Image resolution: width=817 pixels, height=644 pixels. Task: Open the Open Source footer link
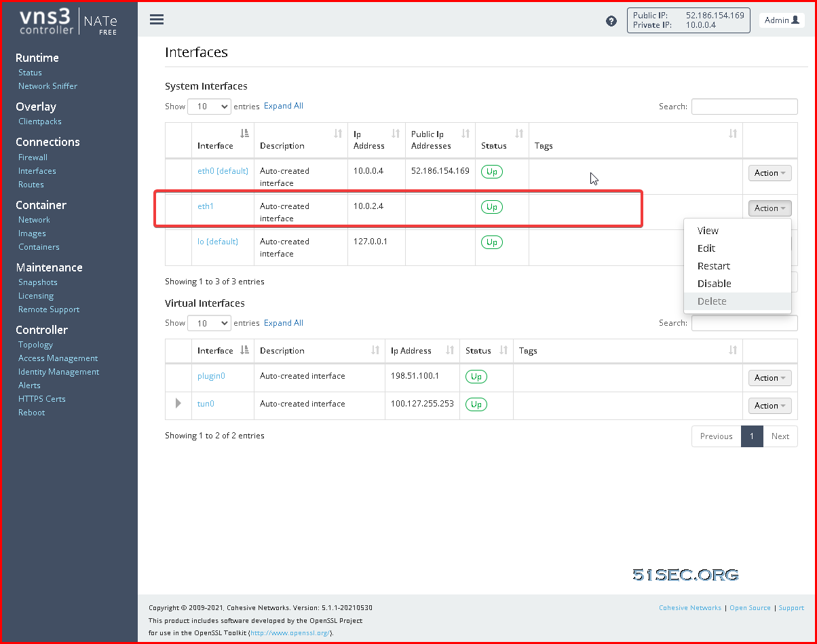(750, 608)
